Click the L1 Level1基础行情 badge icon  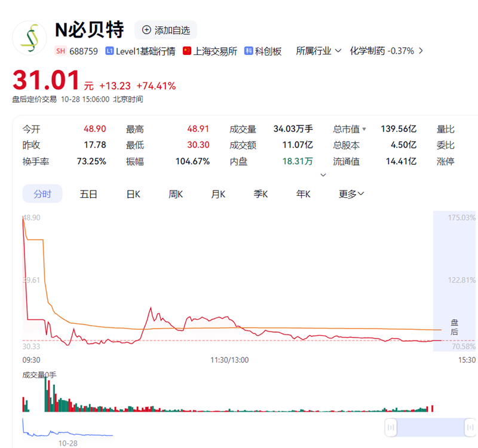click(x=109, y=51)
